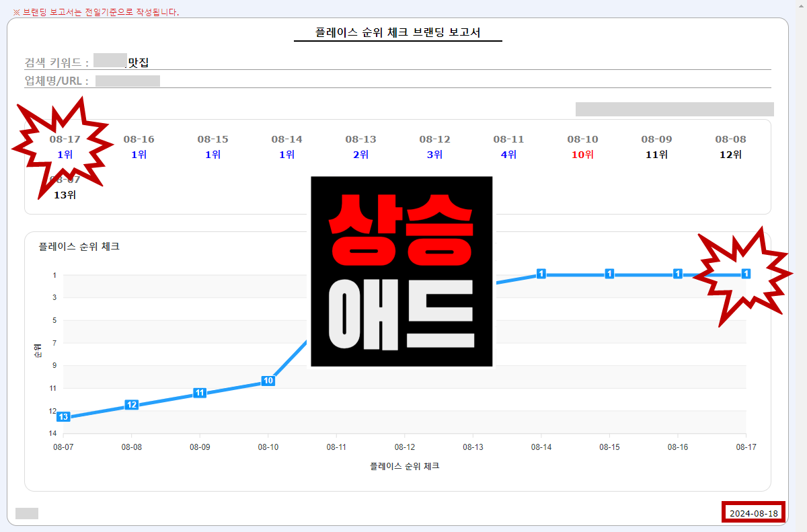807x532 pixels.
Task: Click the 08-08 label on the chart x-axis
Action: pyautogui.click(x=132, y=447)
